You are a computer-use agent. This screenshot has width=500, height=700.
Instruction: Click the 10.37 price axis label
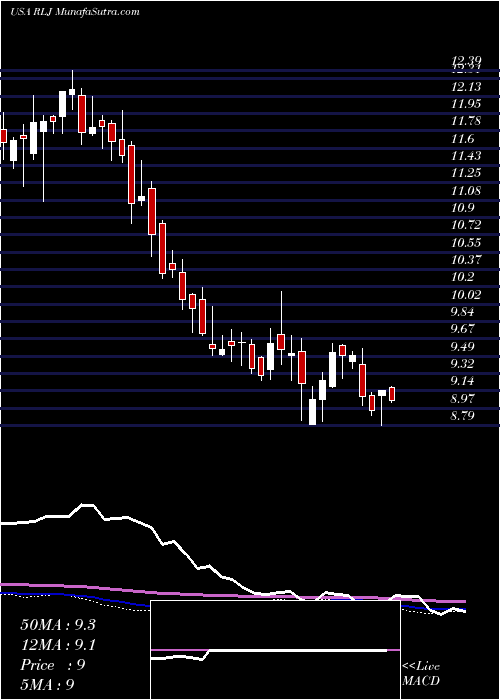pos(466,260)
